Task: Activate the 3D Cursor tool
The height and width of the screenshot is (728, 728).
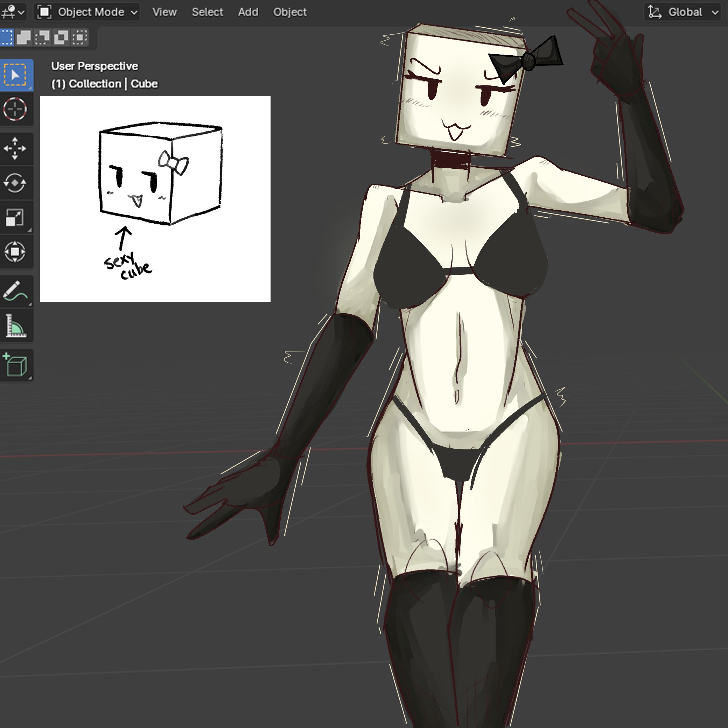Action: click(15, 109)
